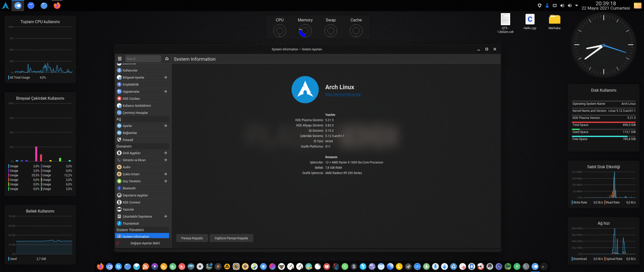Select Depolama Aygıtları in the sidebar
The image size is (644, 272).
pos(142,195)
